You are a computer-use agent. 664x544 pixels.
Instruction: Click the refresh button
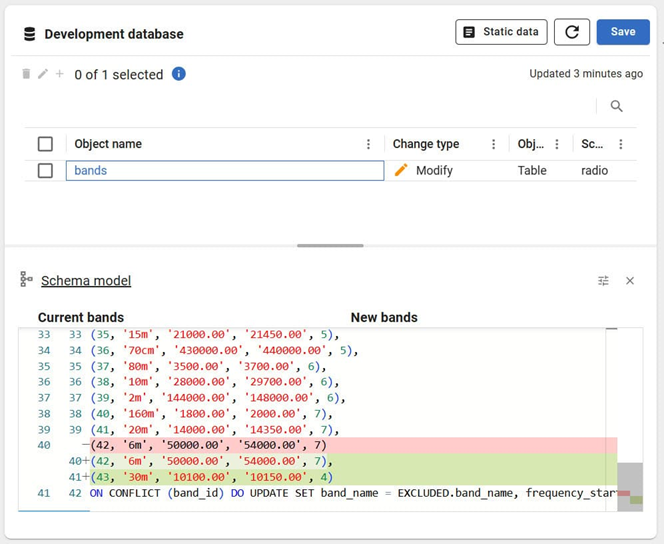tap(572, 32)
